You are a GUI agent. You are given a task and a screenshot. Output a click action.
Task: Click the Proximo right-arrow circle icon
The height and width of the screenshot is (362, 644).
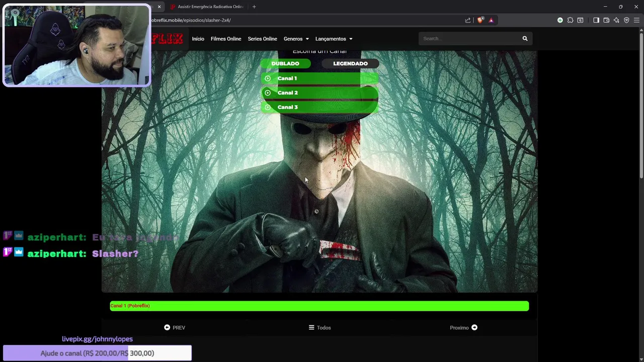coord(474,327)
